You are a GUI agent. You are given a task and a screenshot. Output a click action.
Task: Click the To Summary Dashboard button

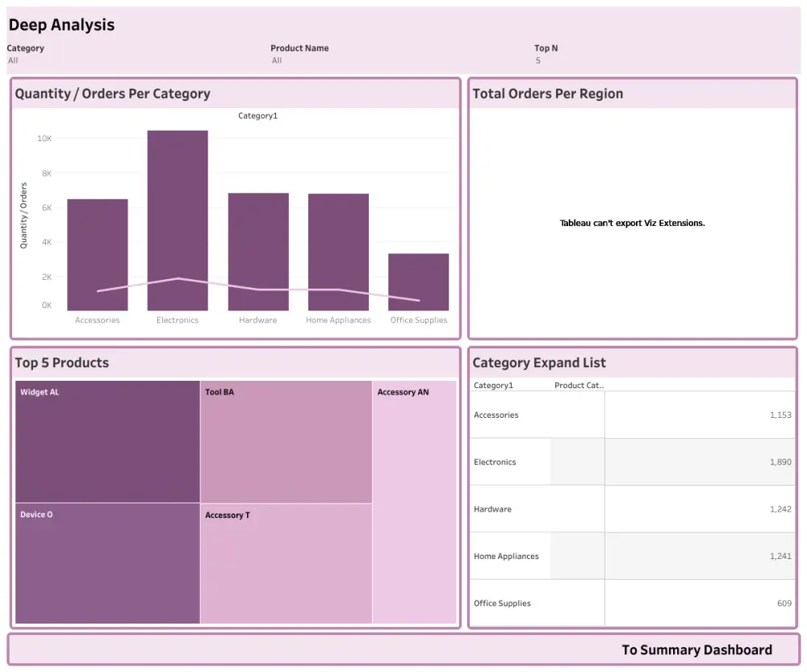(699, 649)
